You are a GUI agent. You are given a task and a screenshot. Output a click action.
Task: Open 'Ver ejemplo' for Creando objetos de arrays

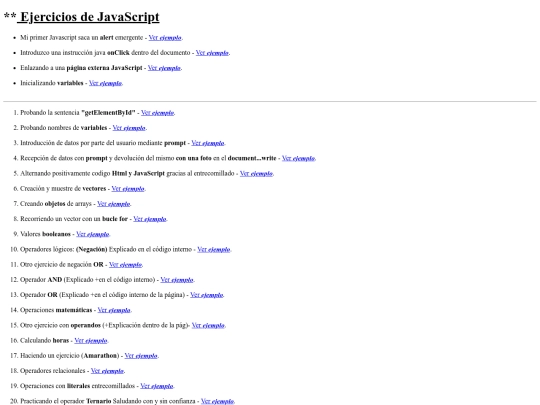114,204
